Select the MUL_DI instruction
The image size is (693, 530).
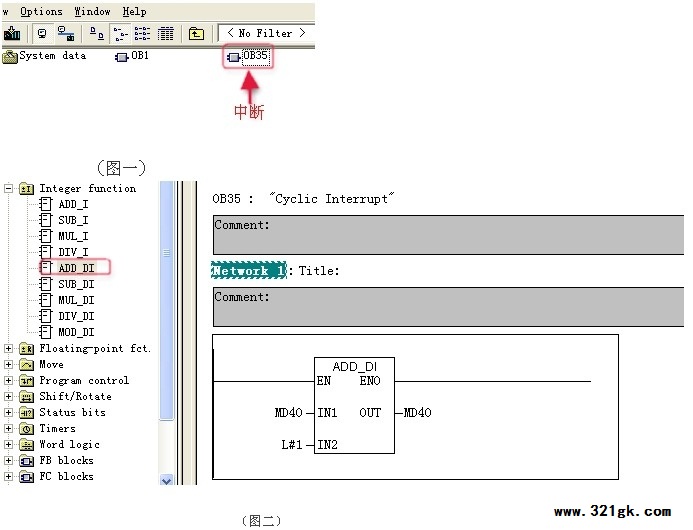click(68, 300)
